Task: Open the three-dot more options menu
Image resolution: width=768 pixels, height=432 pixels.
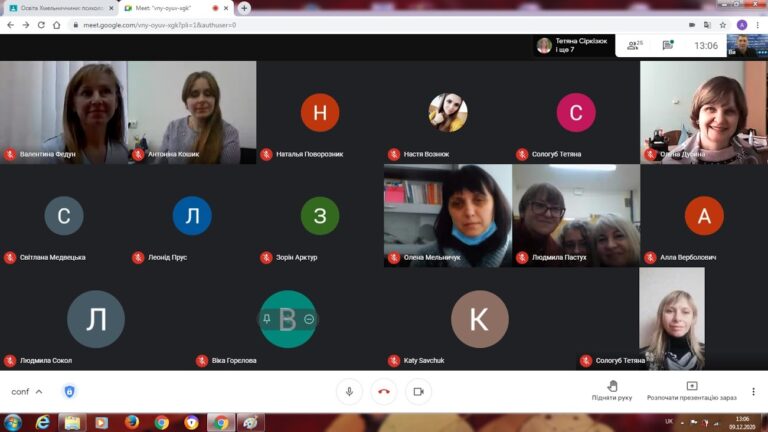Action: (x=753, y=391)
